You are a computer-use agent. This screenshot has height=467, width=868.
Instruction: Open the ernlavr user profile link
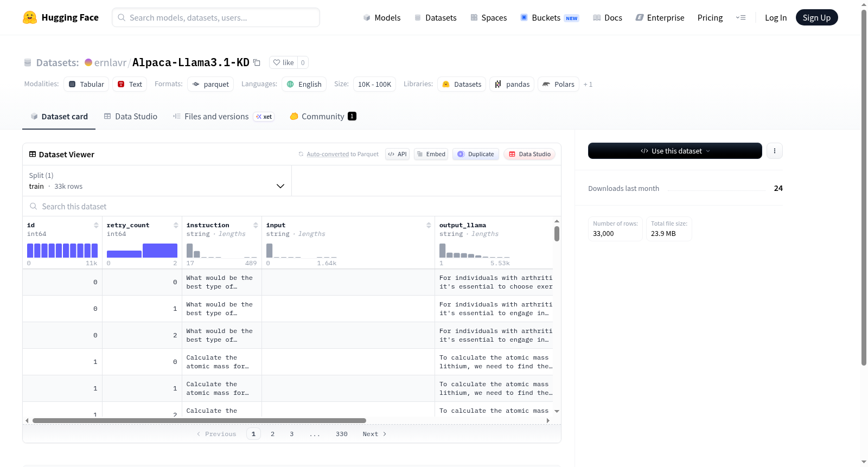click(110, 62)
